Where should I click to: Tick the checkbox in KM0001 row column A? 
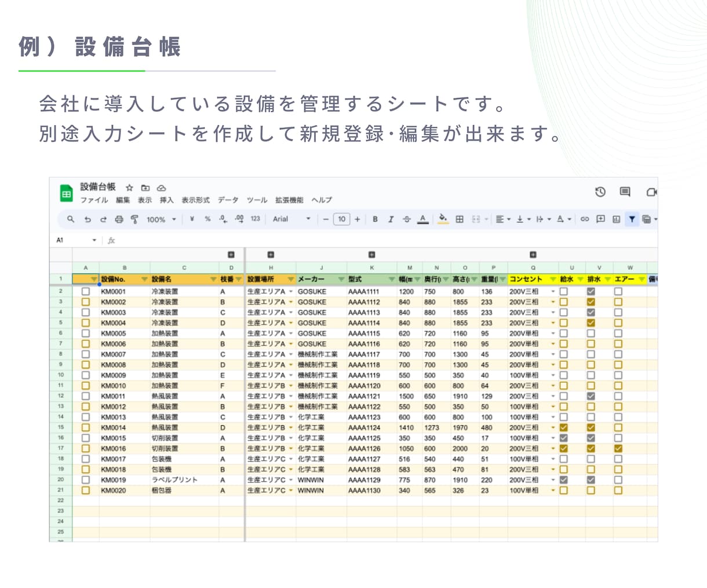[86, 291]
